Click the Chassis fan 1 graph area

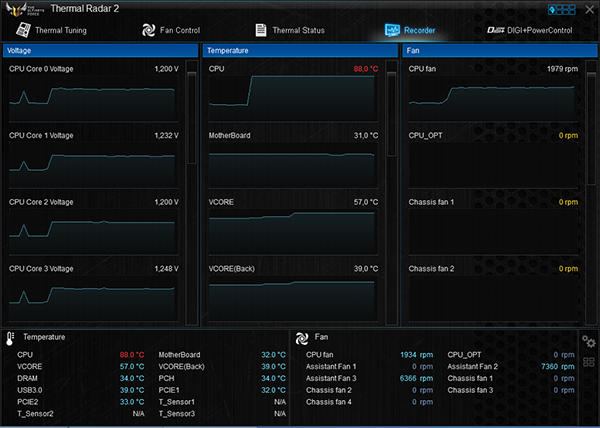point(493,232)
